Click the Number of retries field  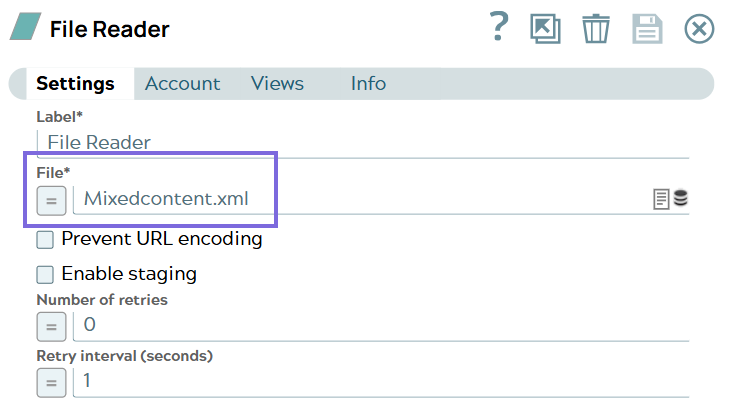tap(380, 325)
